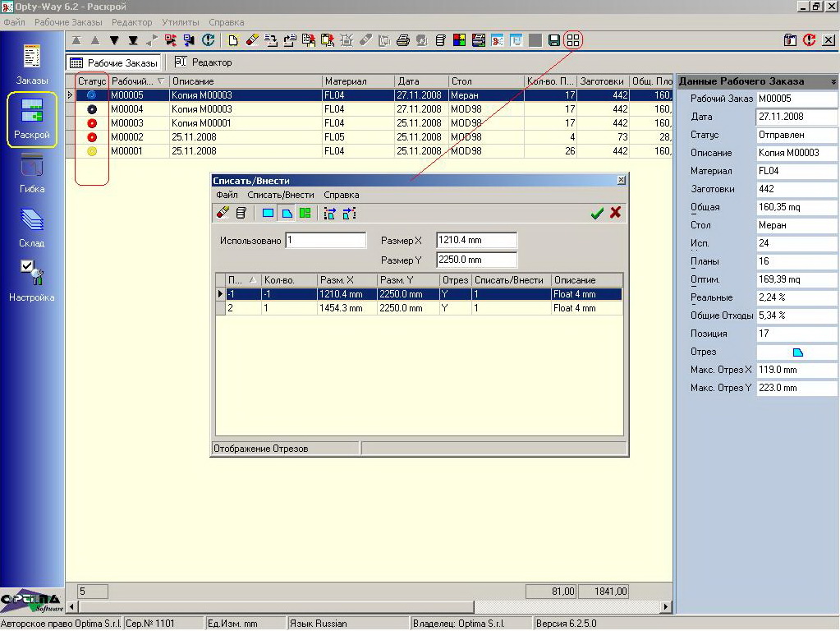
Task: Click the red C icon at toolbar right
Action: point(809,40)
